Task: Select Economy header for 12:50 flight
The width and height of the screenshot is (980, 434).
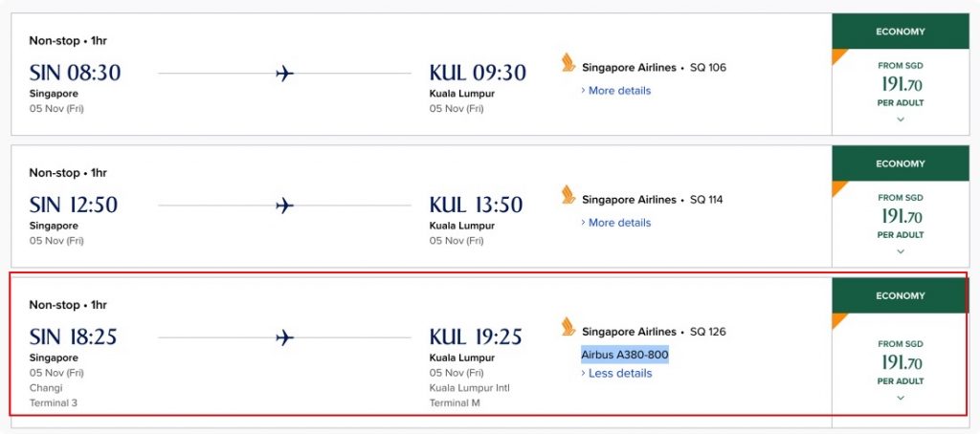Action: point(900,163)
